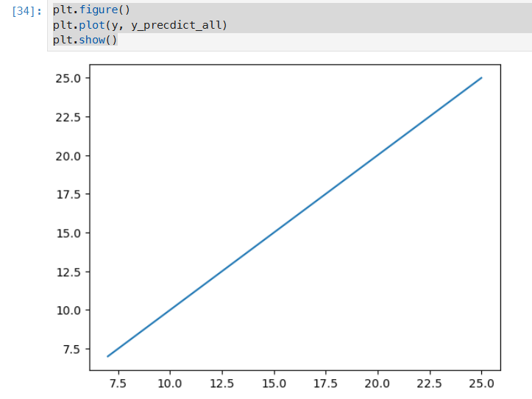Click y-axis tick label 20.0

(x=68, y=156)
